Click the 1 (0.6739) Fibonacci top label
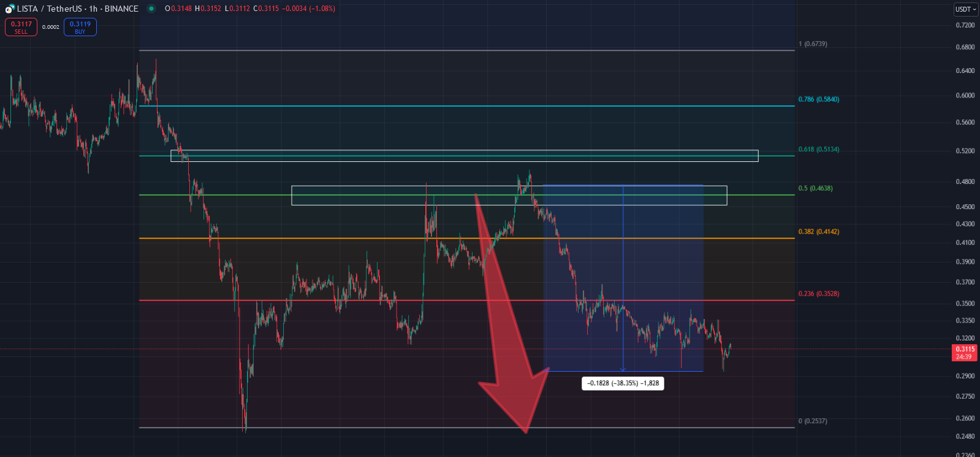 (x=813, y=44)
